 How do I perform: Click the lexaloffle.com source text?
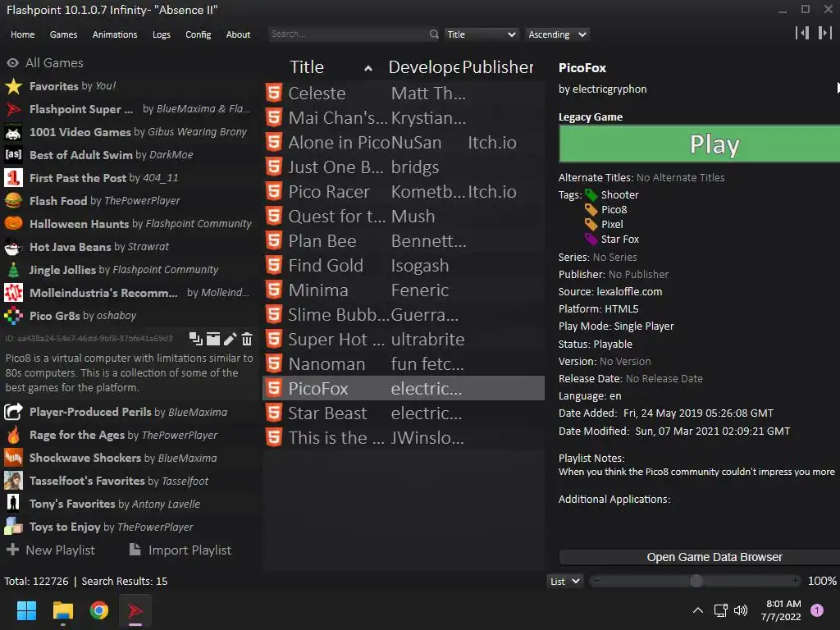629,291
